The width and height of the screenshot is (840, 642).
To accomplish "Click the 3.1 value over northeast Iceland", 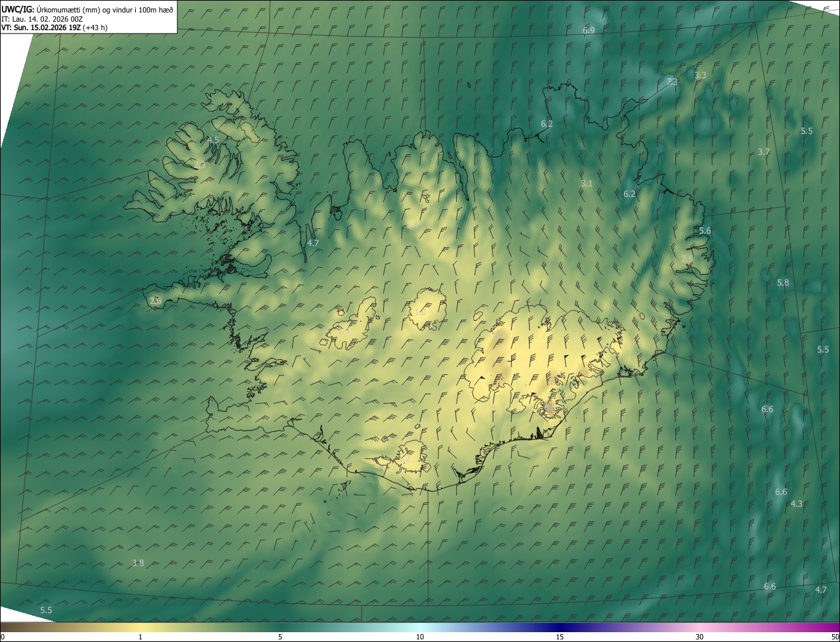I will click(x=586, y=183).
